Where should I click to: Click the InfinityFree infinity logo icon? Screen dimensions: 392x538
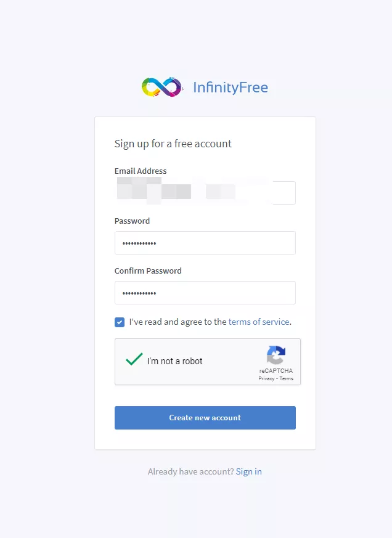point(162,88)
